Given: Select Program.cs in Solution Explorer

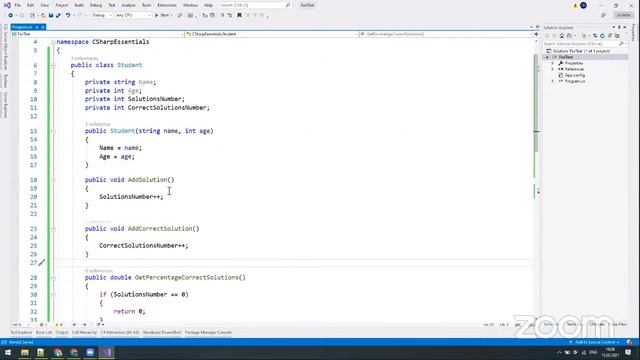Looking at the screenshot, I should (x=575, y=82).
